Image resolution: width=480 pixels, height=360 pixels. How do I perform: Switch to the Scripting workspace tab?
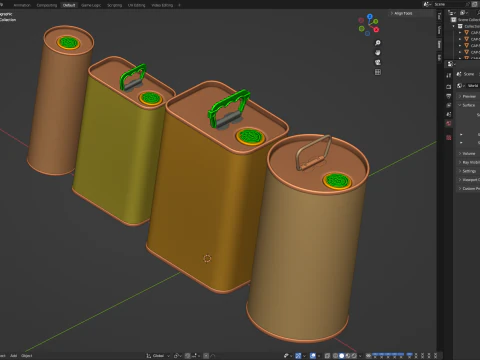click(114, 5)
